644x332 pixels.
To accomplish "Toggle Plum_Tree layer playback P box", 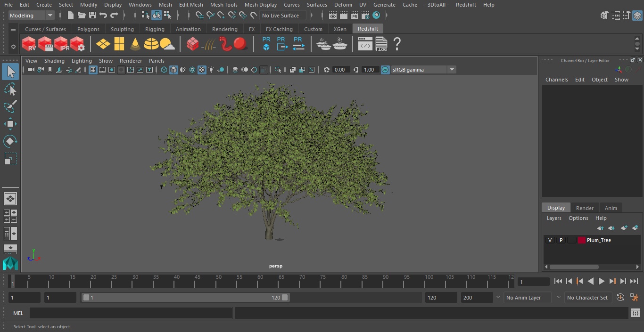I will pos(561,240).
